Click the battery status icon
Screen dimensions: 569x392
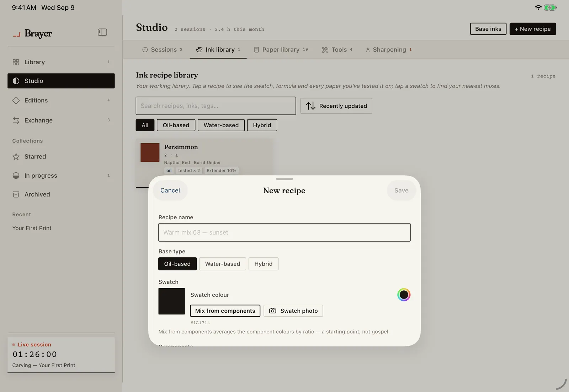click(x=550, y=7)
